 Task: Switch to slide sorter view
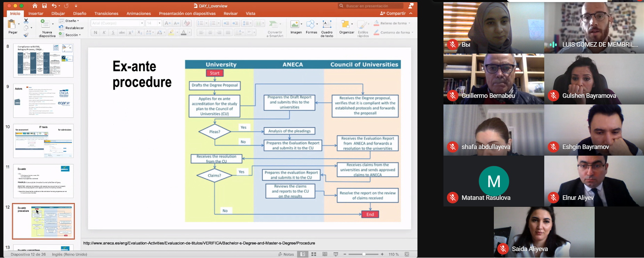tap(314, 254)
